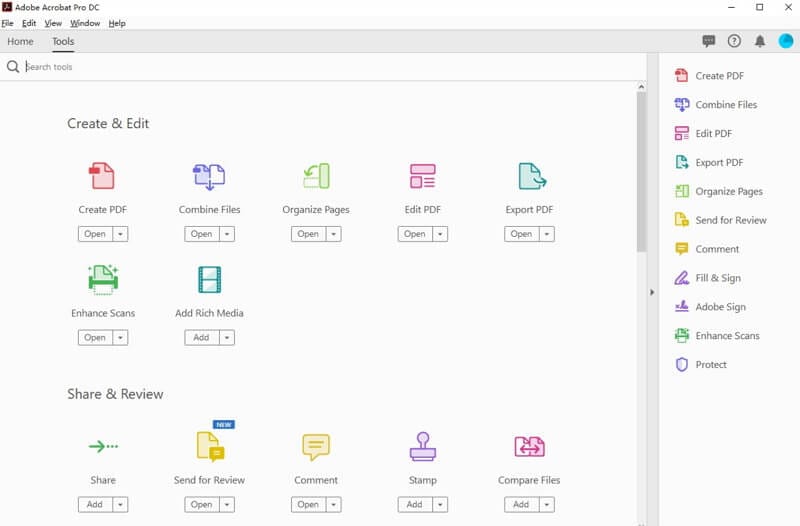Screen dimensions: 800x526
Task: Expand dropdown arrow next to Share Add
Action: [x=120, y=505]
